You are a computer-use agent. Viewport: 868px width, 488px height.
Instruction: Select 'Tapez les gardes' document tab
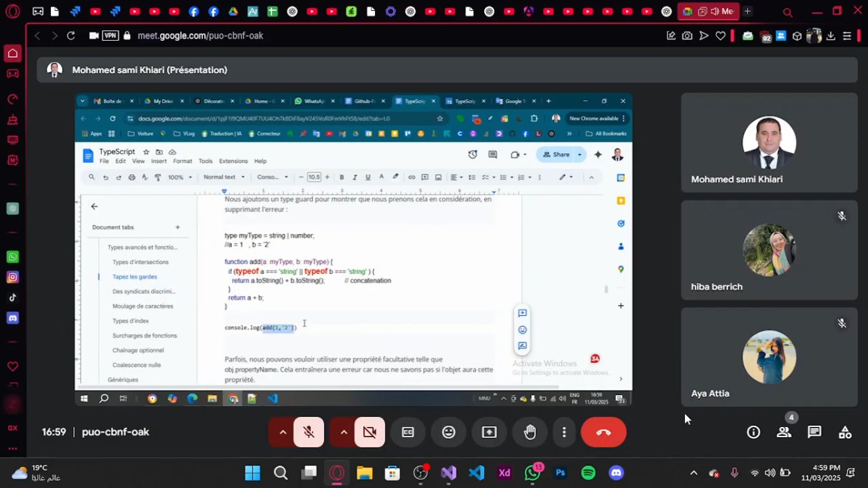(x=135, y=277)
